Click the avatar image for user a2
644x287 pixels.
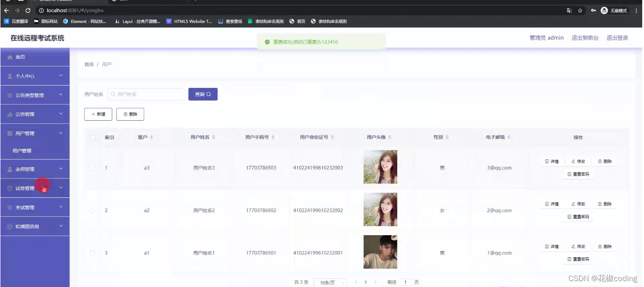(380, 210)
